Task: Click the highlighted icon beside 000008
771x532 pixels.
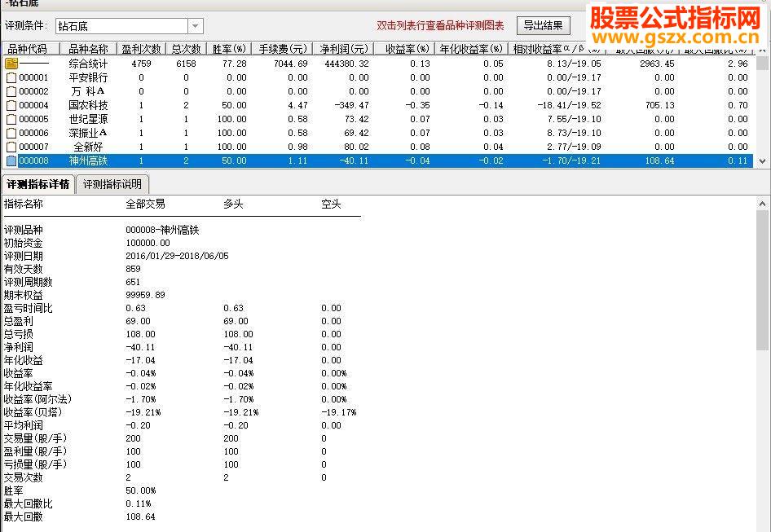Action: point(11,160)
